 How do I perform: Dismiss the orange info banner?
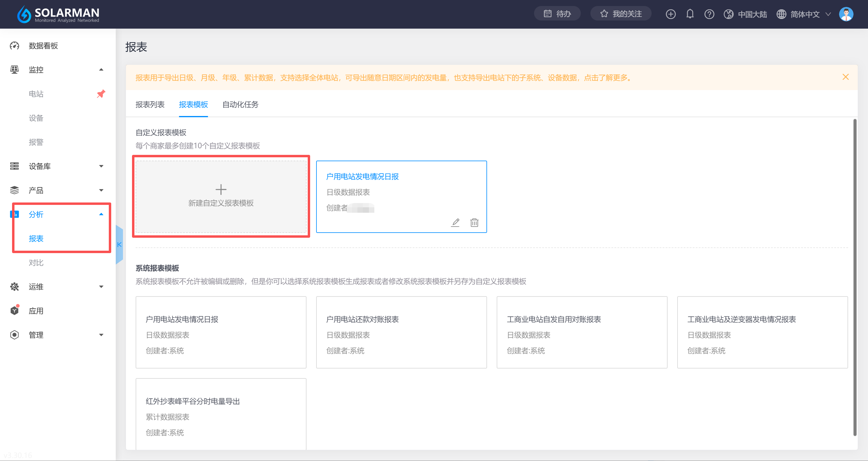[x=845, y=77]
